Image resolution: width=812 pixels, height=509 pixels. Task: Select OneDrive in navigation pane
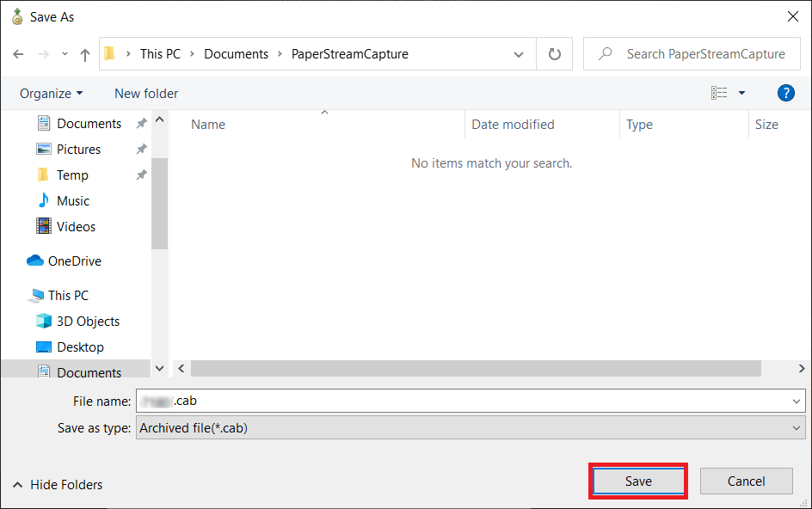point(75,261)
